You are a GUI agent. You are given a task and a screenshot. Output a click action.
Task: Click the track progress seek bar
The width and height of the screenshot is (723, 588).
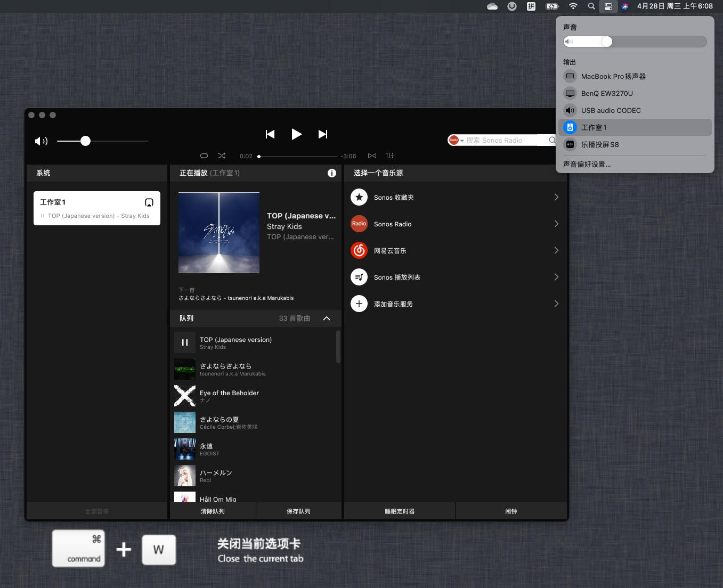(x=298, y=157)
